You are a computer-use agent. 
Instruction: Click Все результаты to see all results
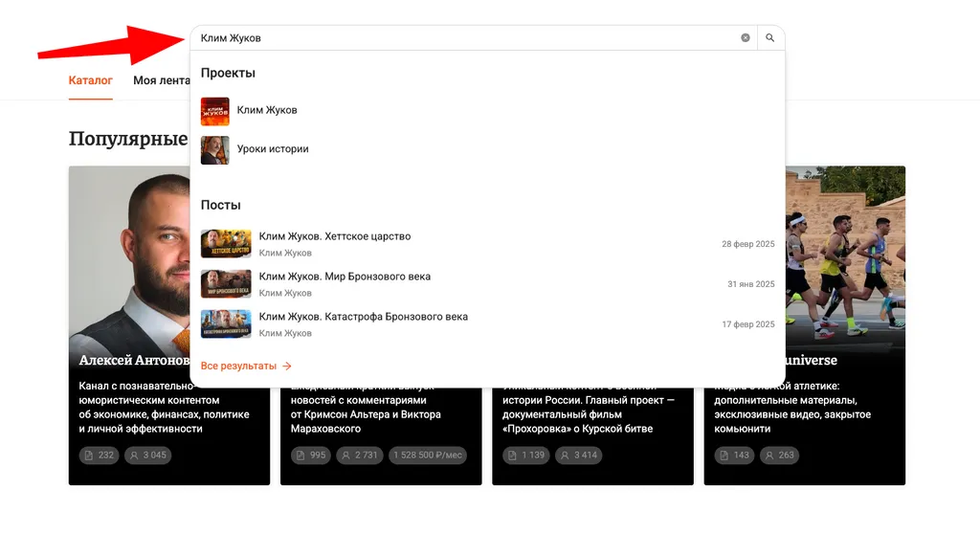238,367
